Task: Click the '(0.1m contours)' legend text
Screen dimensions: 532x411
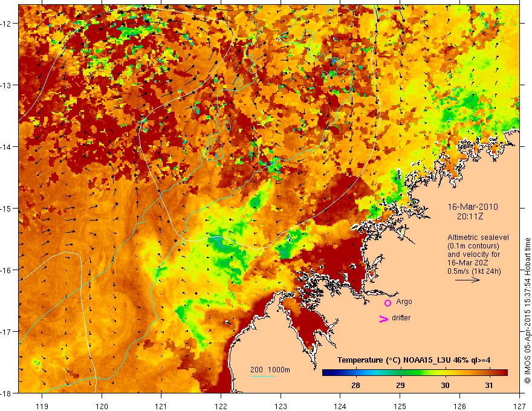Action: 473,246
